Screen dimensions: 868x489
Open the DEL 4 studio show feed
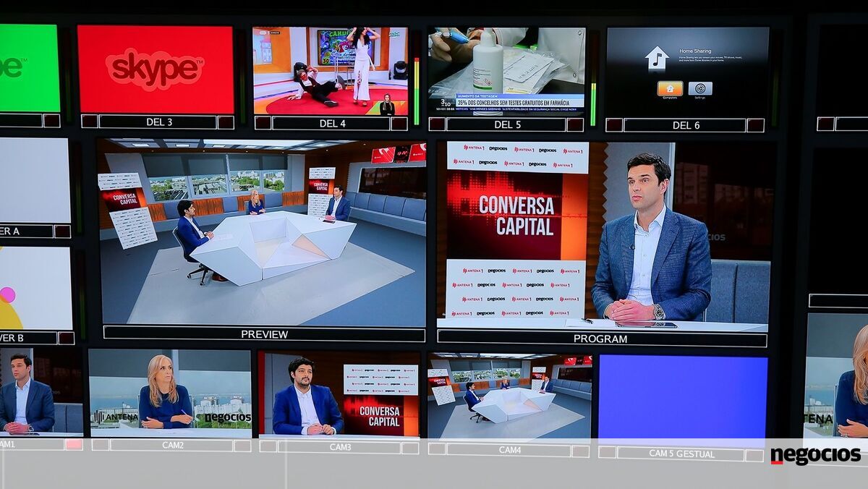point(330,71)
